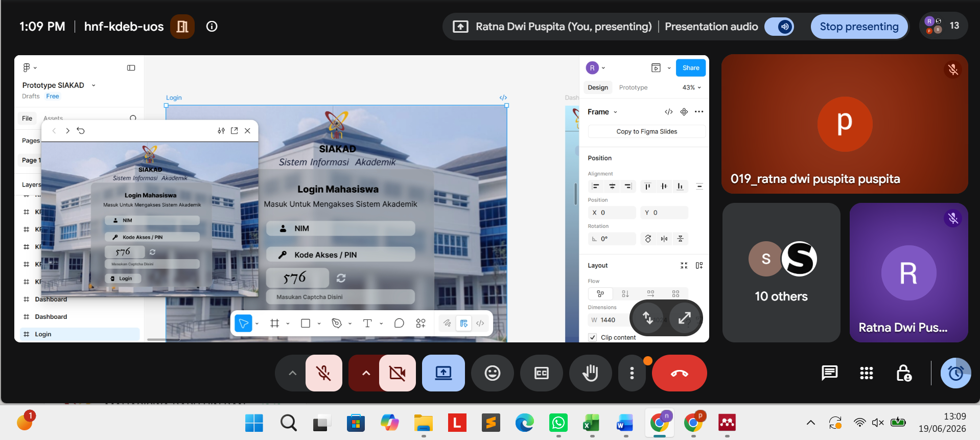Select the first freeform Flow layout option
The image size is (980, 440).
[x=600, y=294]
